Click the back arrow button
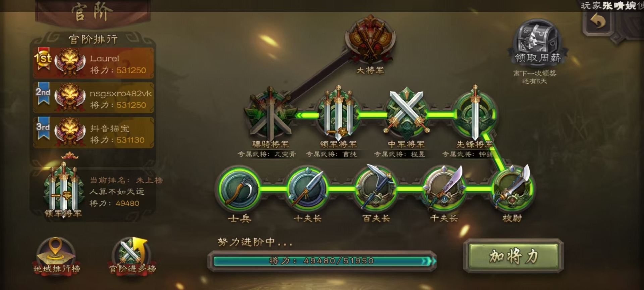The height and width of the screenshot is (290, 644). (597, 22)
